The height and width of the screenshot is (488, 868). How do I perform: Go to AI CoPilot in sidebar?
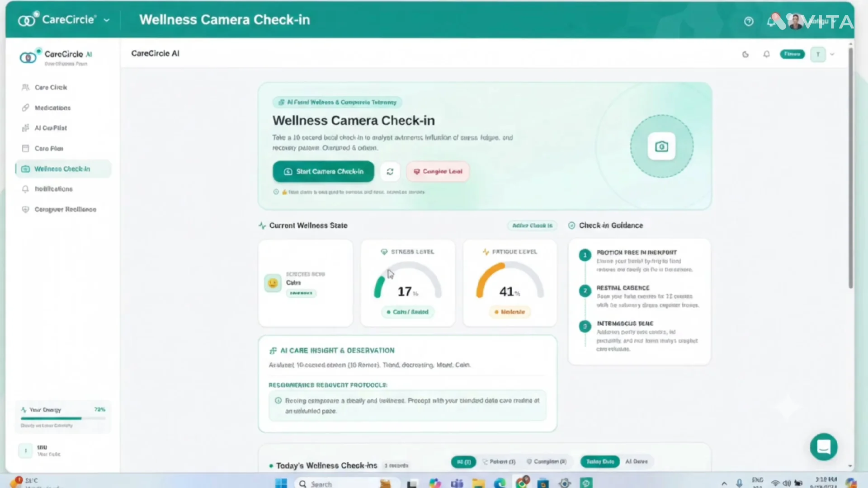click(51, 128)
